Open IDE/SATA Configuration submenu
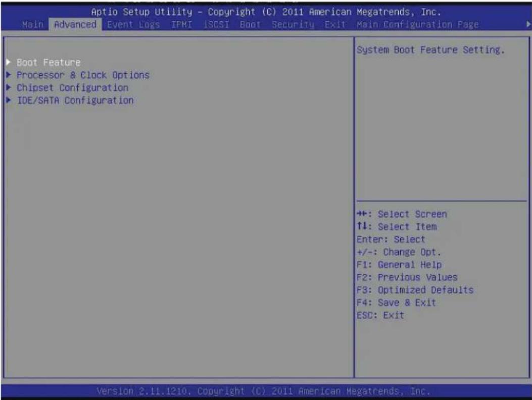The height and width of the screenshot is (400, 532). 75,101
